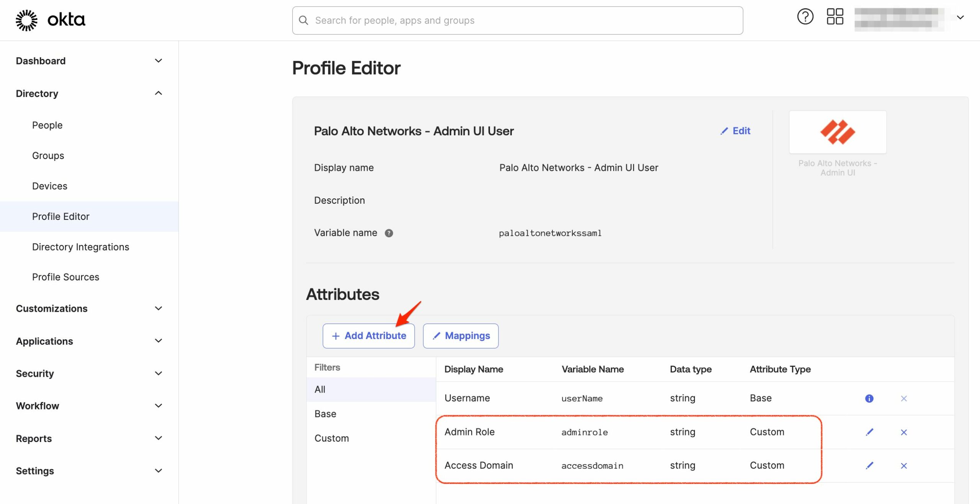Click the Data type column header
The height and width of the screenshot is (504, 980).
pyautogui.click(x=691, y=369)
